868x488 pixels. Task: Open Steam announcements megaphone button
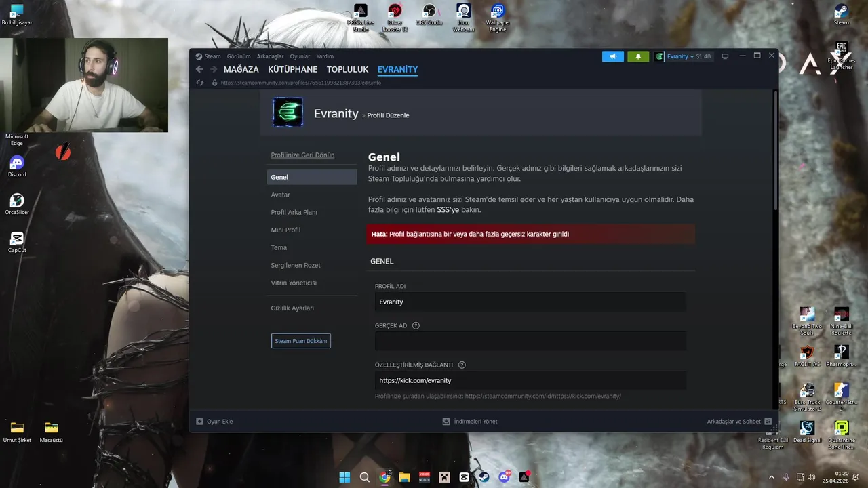click(x=613, y=56)
